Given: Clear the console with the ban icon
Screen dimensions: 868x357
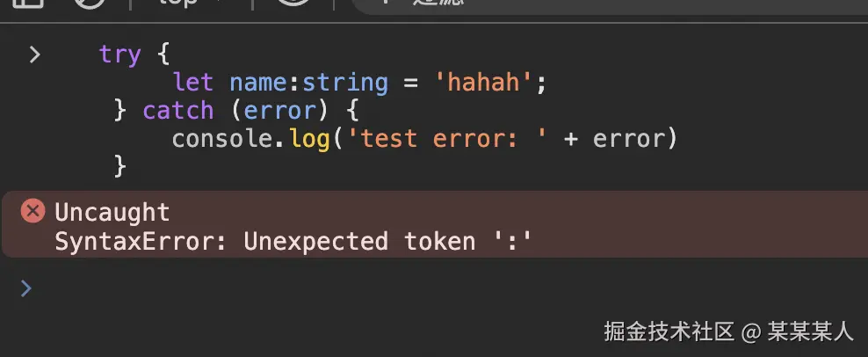Looking at the screenshot, I should [89, 3].
